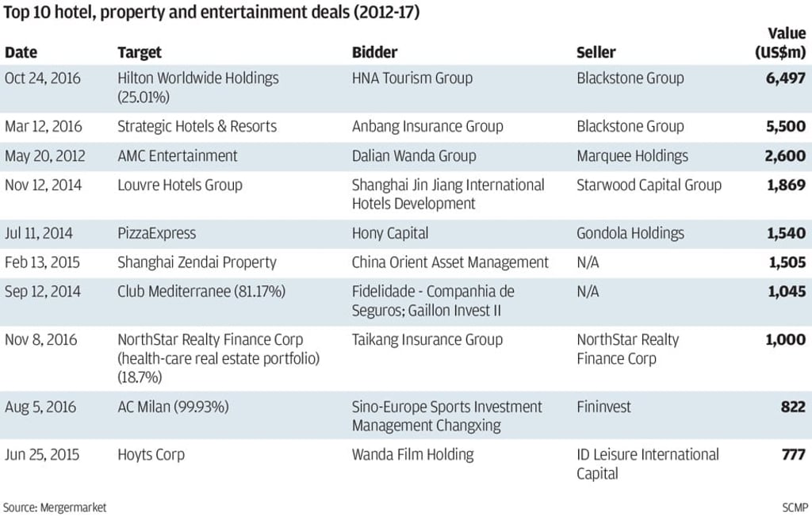
Task: Select the Club Mediterranee (81.17%) entry
Action: (201, 292)
